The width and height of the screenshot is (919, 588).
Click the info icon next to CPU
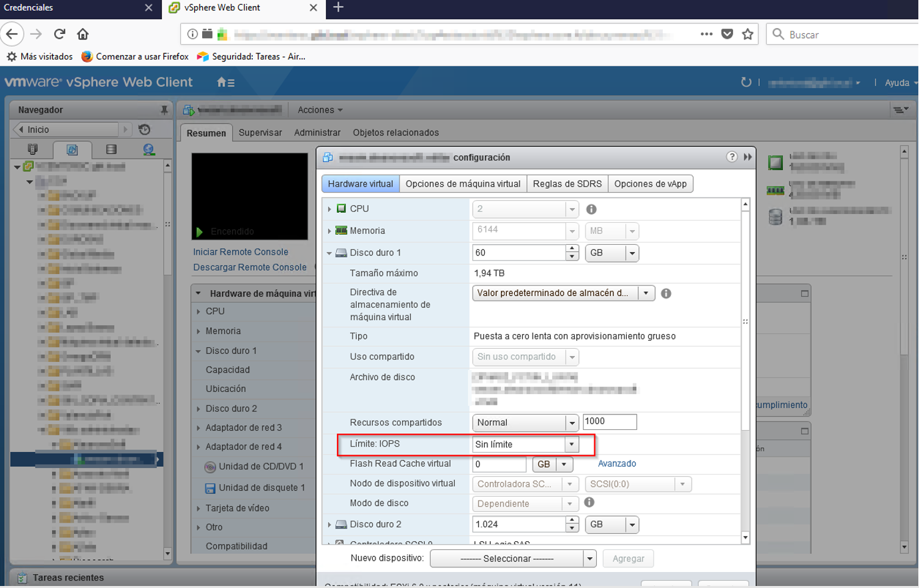(591, 209)
